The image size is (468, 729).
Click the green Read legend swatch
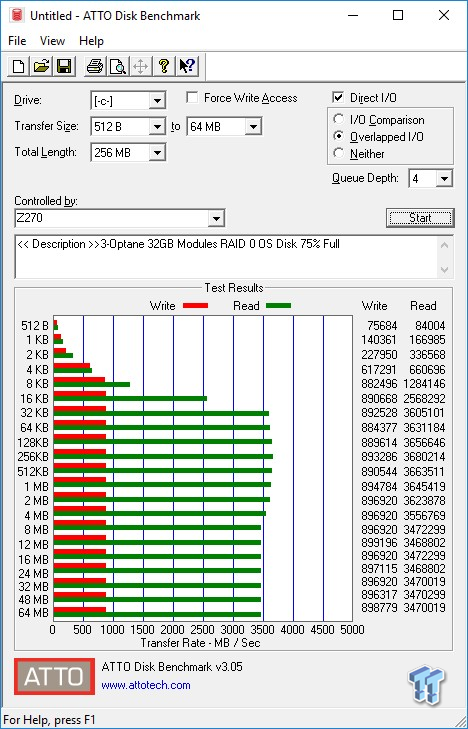[x=278, y=305]
